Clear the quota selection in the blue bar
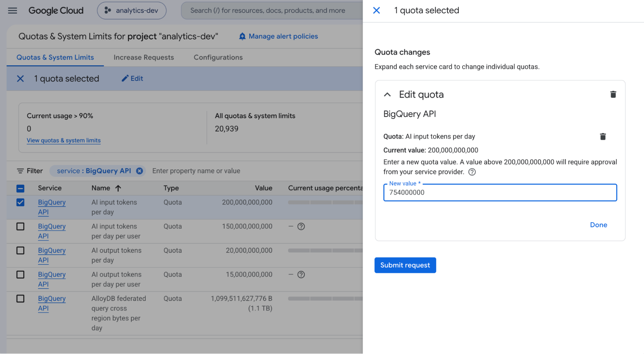Image resolution: width=644 pixels, height=354 pixels. (x=20, y=79)
